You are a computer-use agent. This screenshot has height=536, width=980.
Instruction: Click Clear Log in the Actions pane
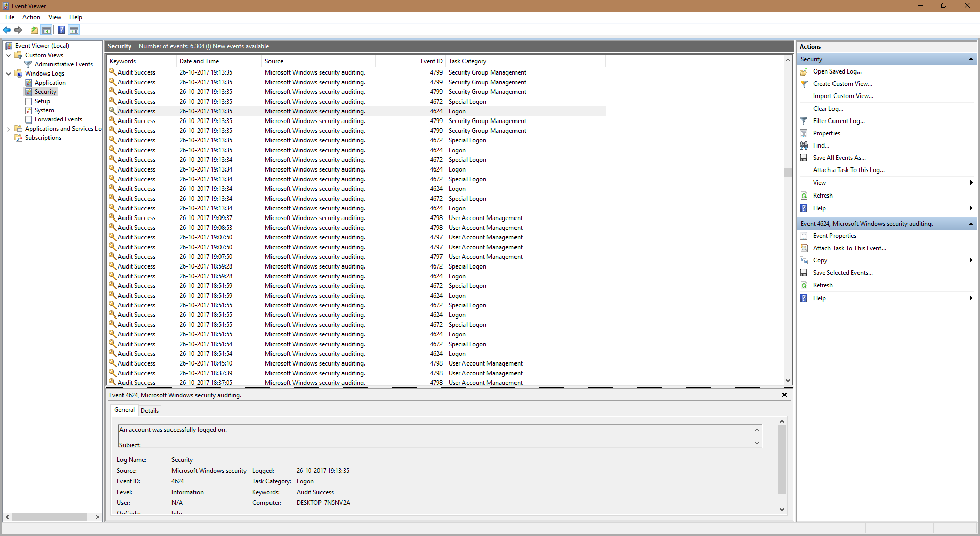827,108
